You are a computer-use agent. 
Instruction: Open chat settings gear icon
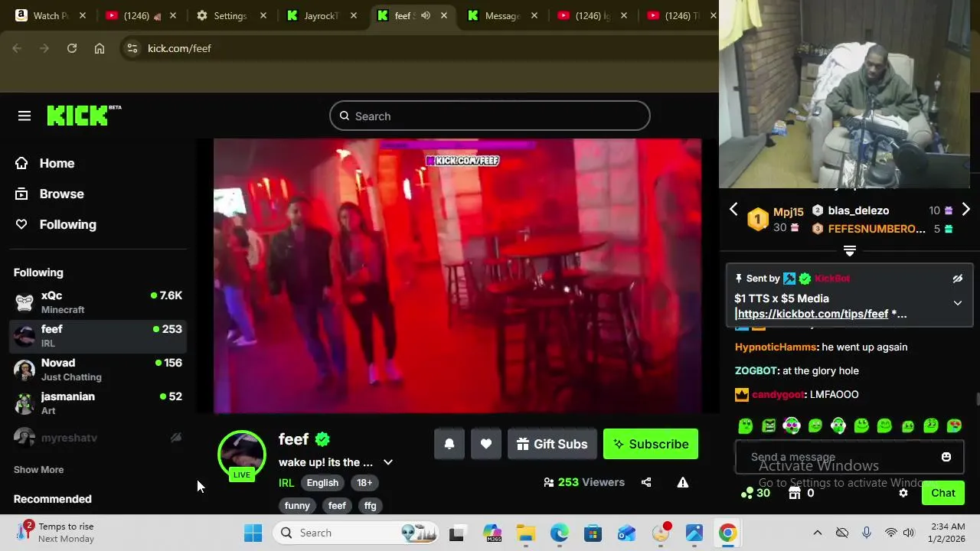point(903,493)
